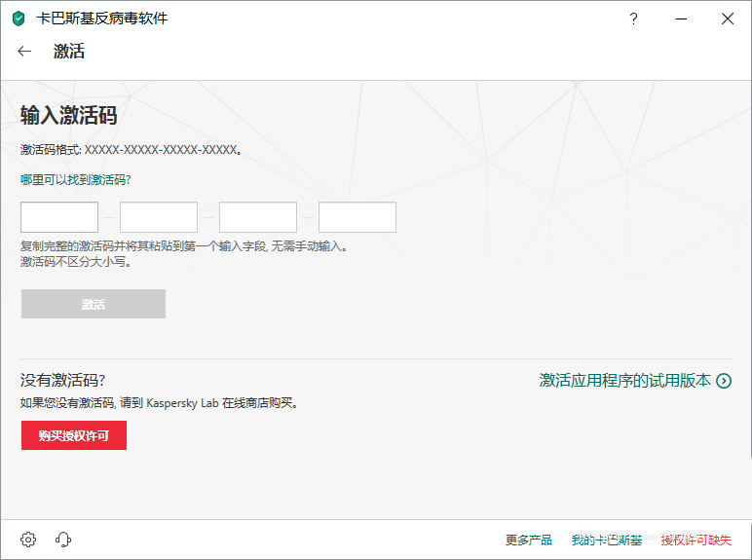Image resolution: width=752 pixels, height=560 pixels.
Task: Close the Kaspersky window
Action: (x=728, y=19)
